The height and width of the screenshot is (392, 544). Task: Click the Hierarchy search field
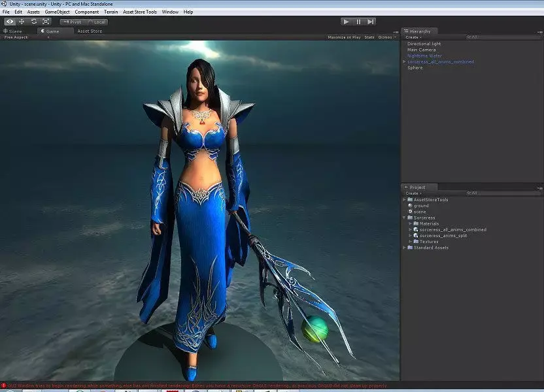(502, 37)
